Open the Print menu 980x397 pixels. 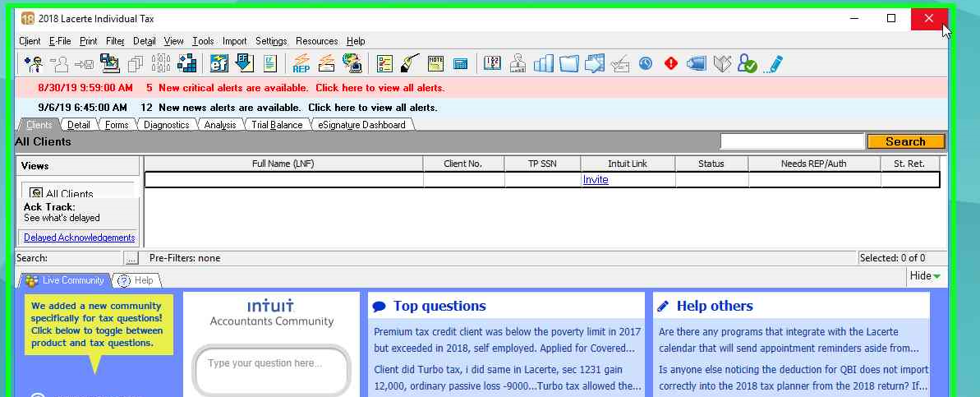point(88,41)
